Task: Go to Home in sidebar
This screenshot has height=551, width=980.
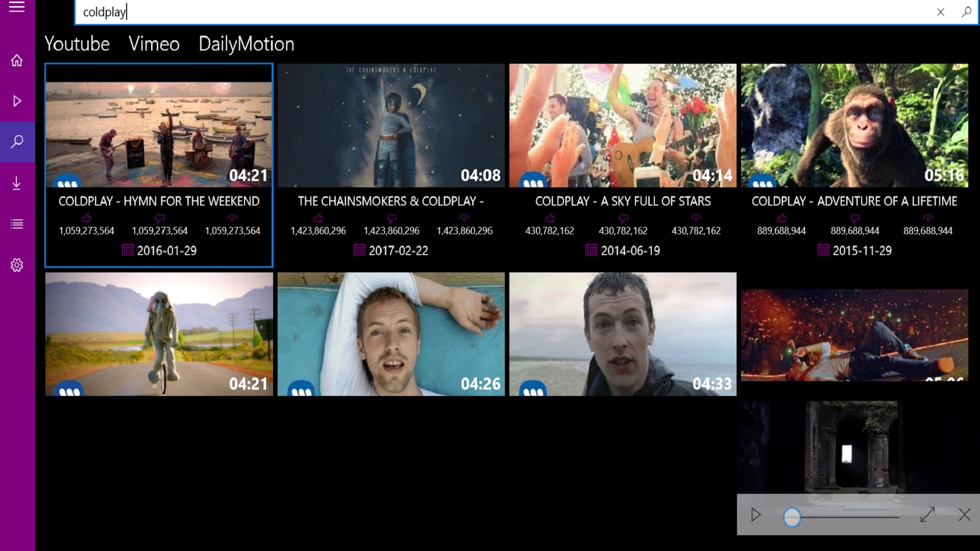Action: pos(17,60)
